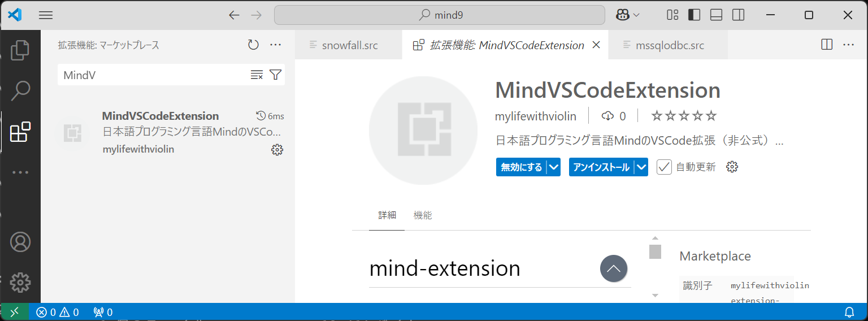868x321 pixels.
Task: Open extension settings gear beside 自動更新
Action: (732, 167)
